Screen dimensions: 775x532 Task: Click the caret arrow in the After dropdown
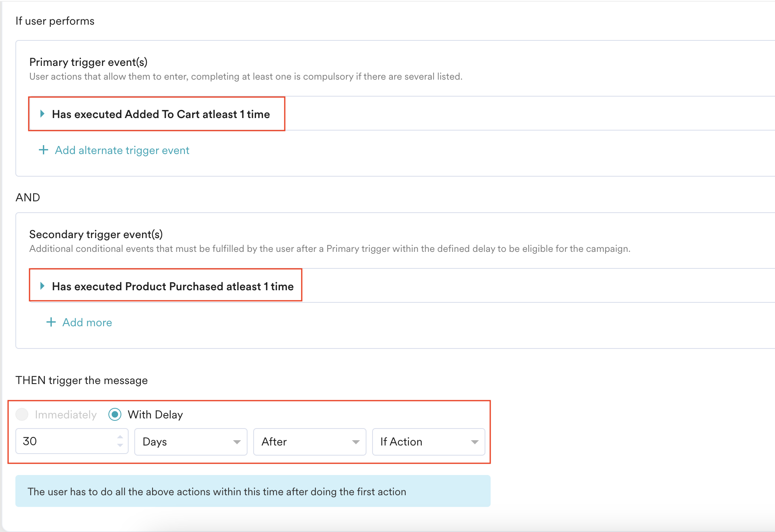click(356, 442)
